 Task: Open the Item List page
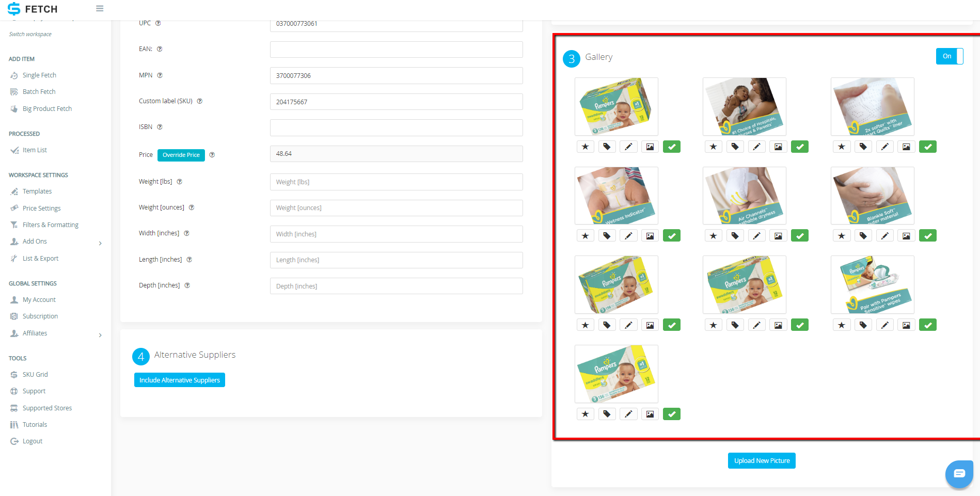[35, 150]
